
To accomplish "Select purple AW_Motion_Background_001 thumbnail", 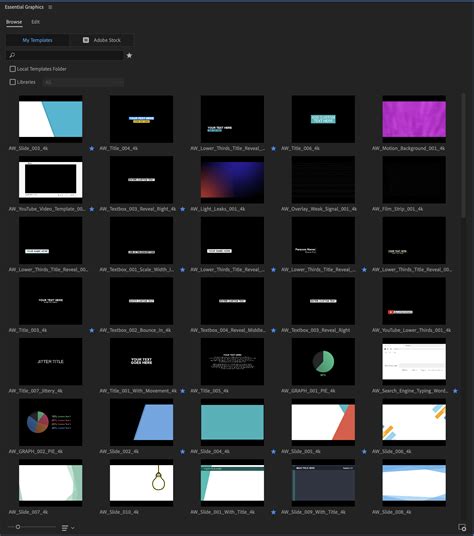I will (x=414, y=119).
